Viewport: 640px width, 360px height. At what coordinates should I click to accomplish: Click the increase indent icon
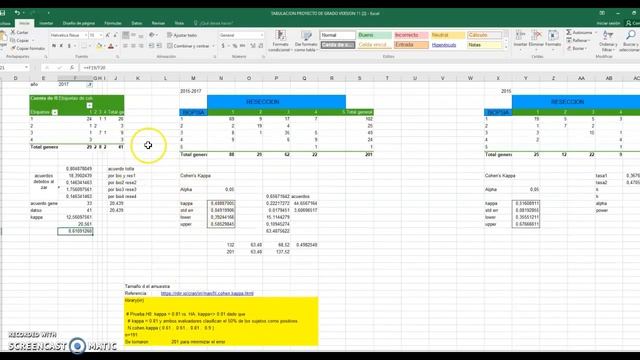(x=159, y=46)
